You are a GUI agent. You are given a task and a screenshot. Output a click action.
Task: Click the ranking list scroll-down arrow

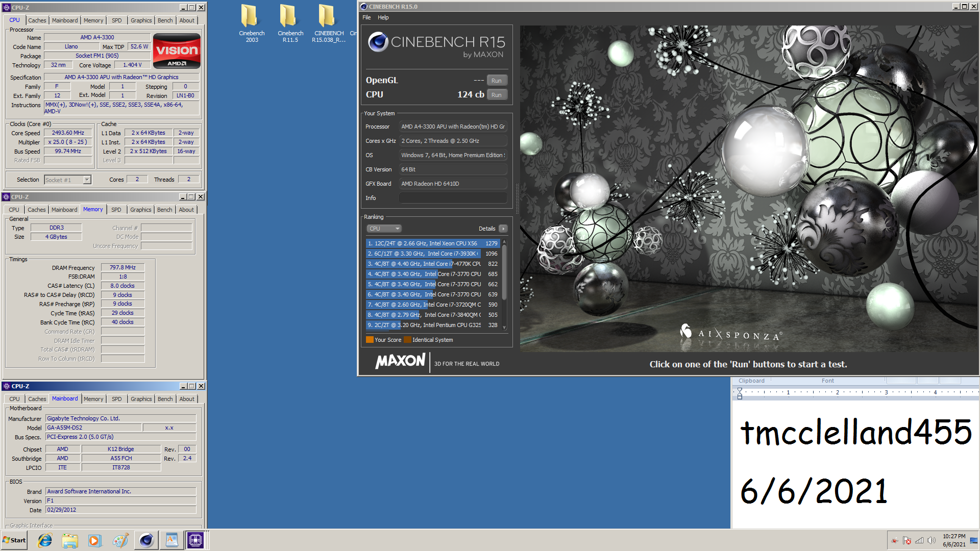(x=504, y=328)
